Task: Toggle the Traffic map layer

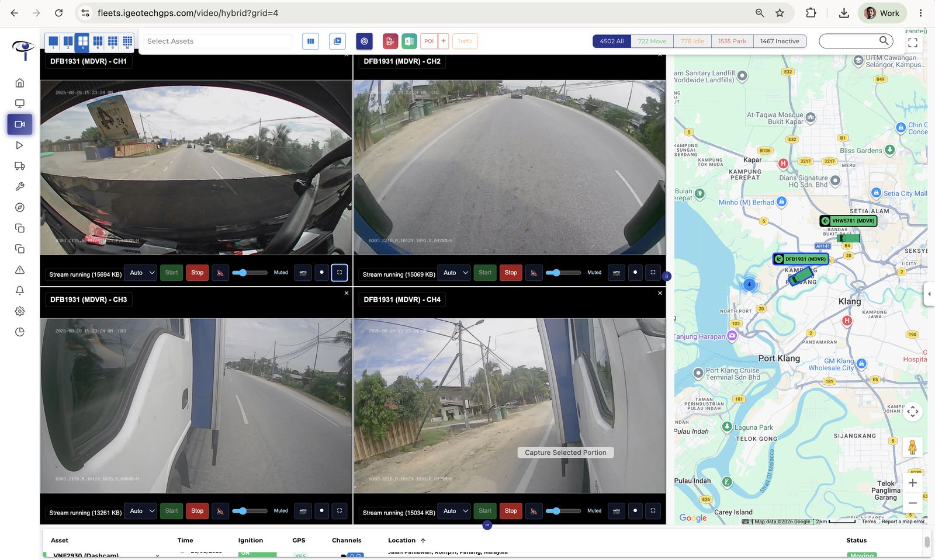Action: click(x=465, y=41)
